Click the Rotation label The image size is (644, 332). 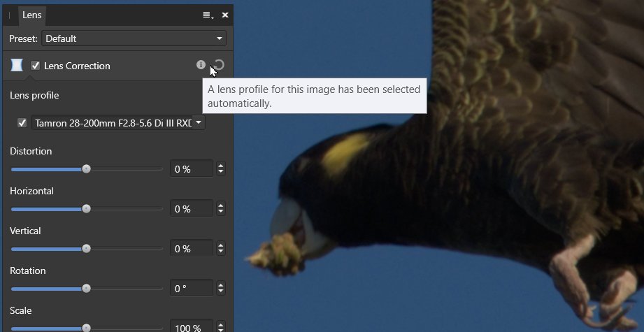(27, 270)
